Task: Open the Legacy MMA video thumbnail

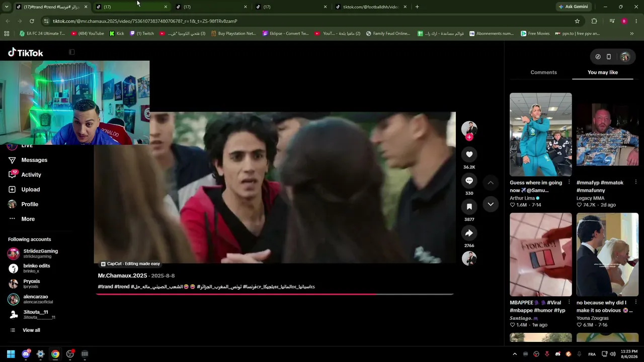Action: [607, 134]
